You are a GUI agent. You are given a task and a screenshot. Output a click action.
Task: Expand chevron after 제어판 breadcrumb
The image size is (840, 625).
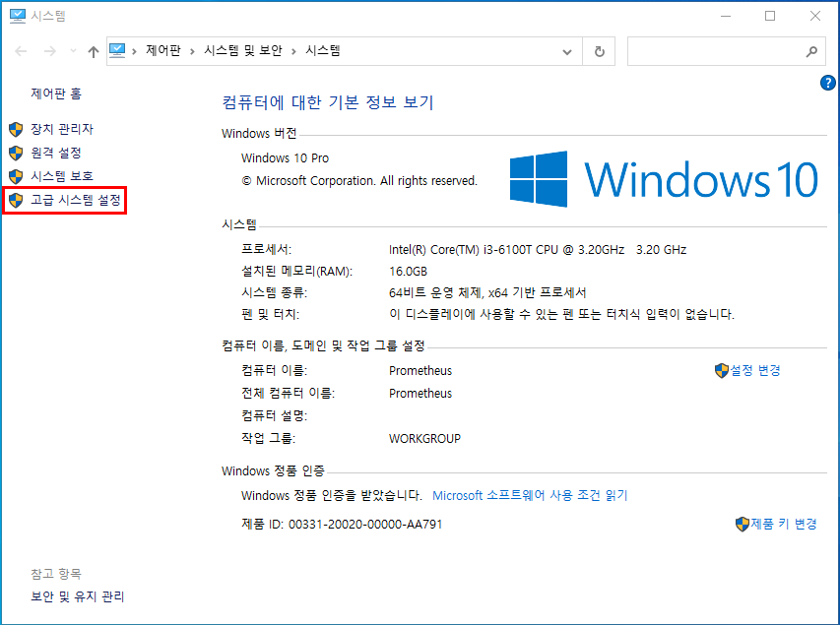[x=192, y=51]
